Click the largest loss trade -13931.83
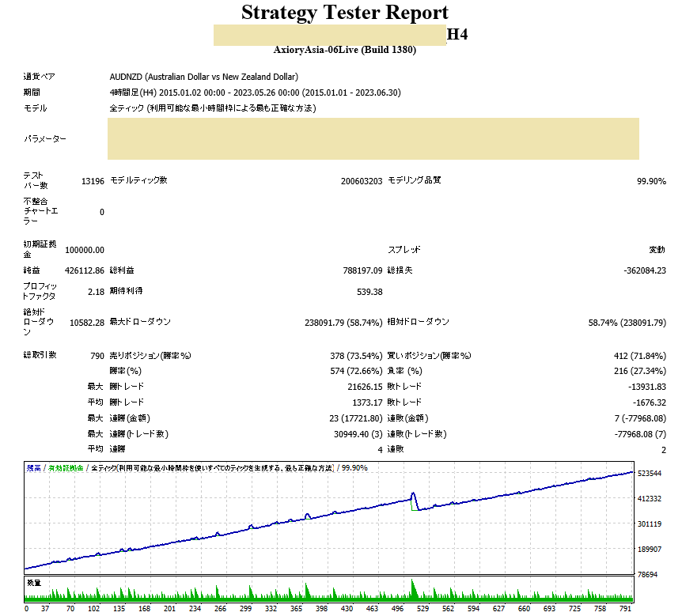682x616 pixels. point(646,387)
